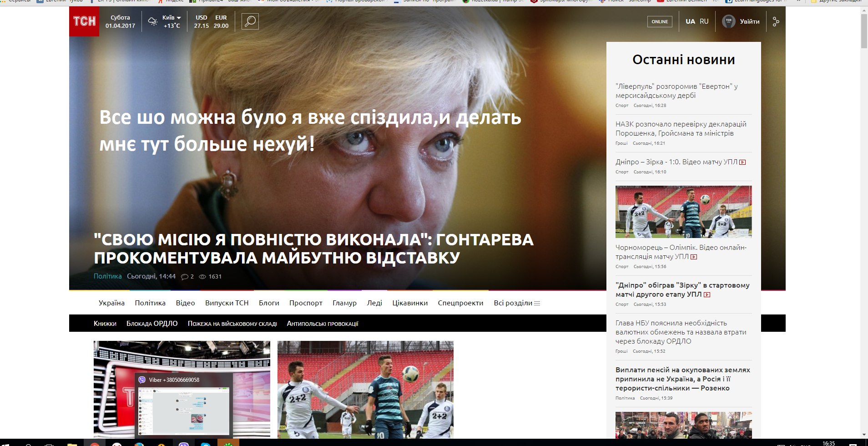Screen dimensions: 868x446
Task: Switch site language to UA
Action: tap(690, 21)
